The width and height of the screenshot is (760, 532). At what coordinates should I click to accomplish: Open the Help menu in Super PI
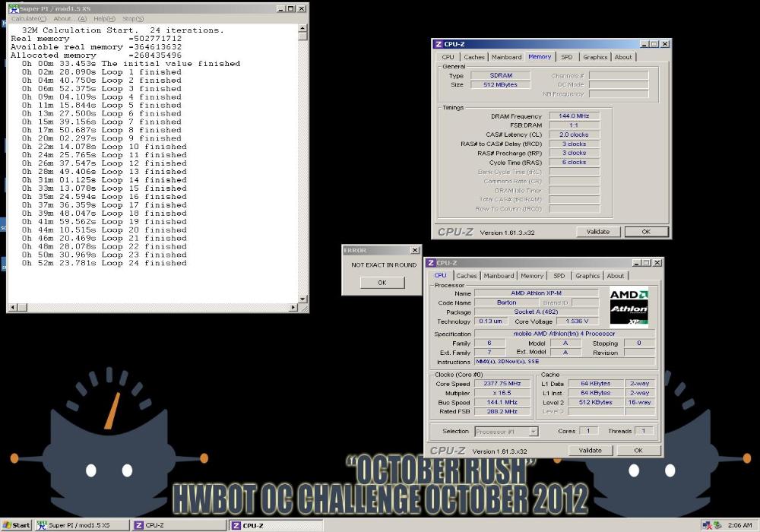click(104, 18)
